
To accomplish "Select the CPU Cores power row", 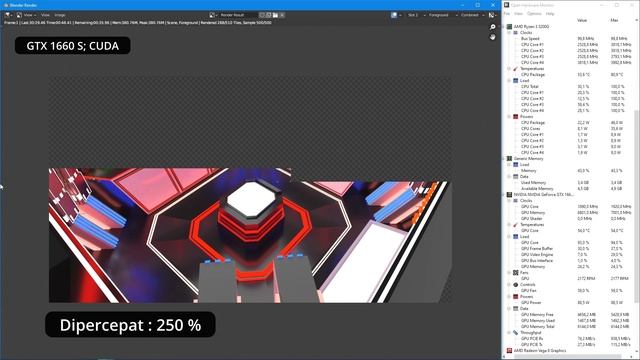I will click(x=569, y=129).
